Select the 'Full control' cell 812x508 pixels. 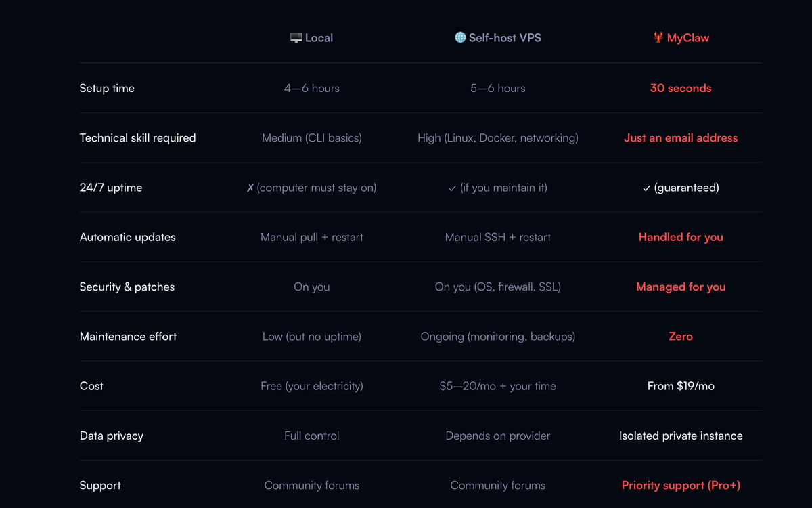click(x=312, y=436)
